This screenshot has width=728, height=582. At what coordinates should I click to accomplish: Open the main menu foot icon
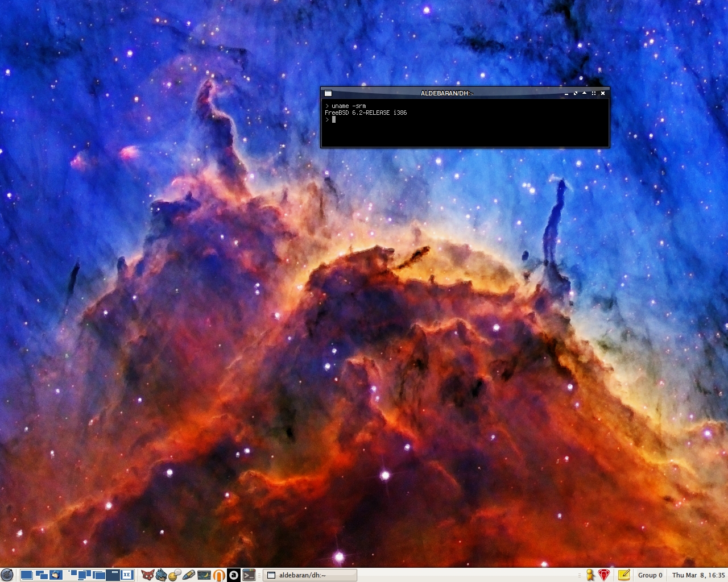pos(7,575)
